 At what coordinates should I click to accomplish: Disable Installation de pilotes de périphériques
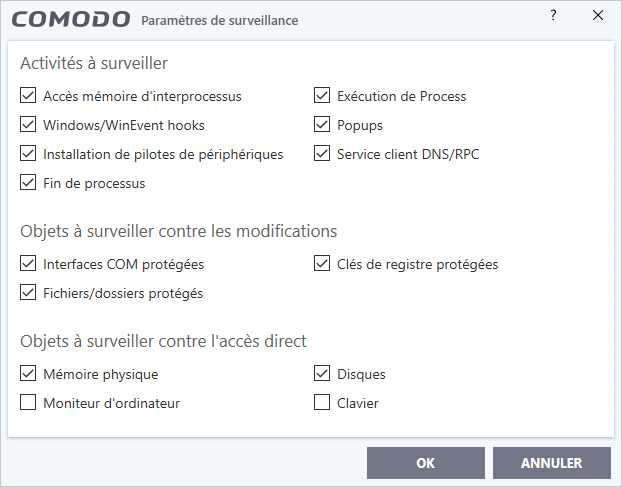(28, 153)
